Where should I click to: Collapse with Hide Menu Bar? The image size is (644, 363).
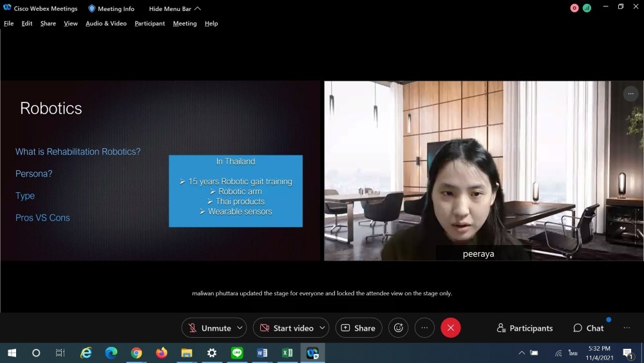(x=175, y=8)
